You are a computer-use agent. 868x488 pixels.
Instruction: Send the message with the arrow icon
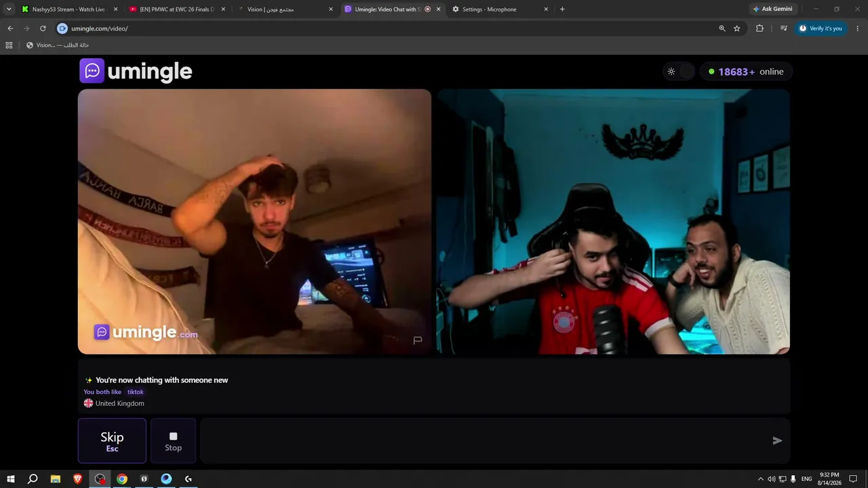[777, 441]
